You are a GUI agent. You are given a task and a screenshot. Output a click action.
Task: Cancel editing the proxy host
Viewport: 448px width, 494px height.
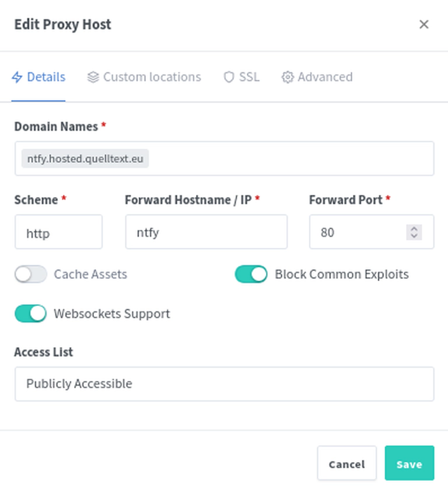[x=347, y=463]
